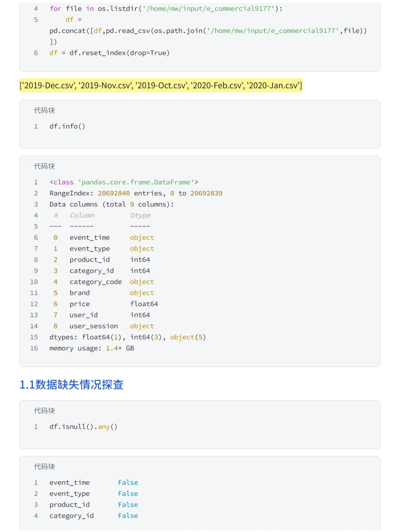Click the highlighted CSV file list output
This screenshot has height=532, width=399.
[161, 85]
